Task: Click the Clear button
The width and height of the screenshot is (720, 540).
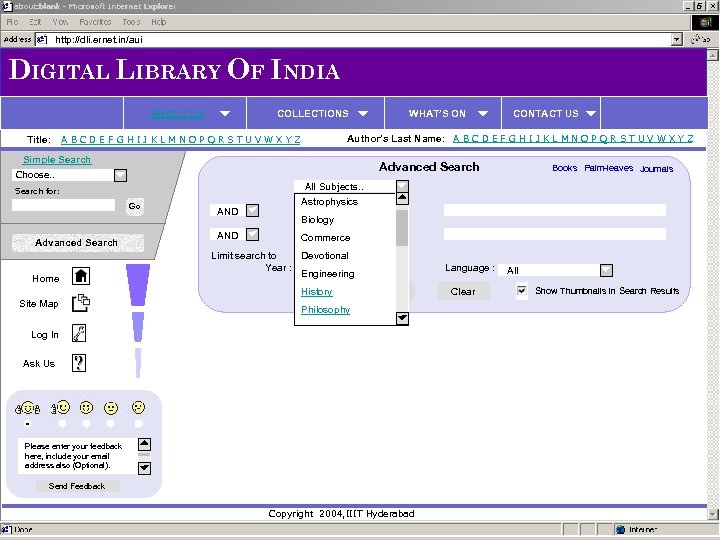Action: click(463, 291)
